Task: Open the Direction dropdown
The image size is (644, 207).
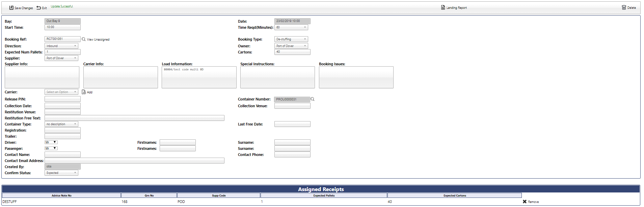Action: [61, 46]
